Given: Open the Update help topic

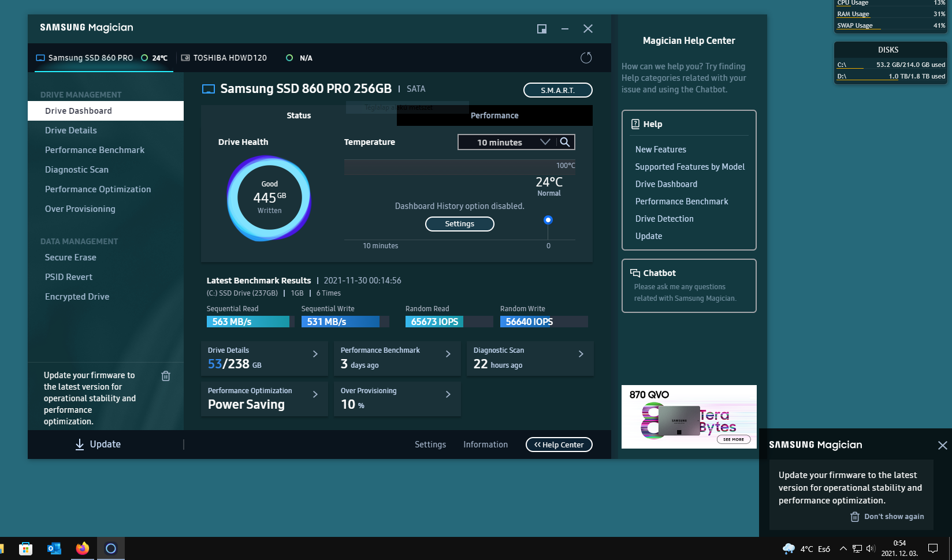Looking at the screenshot, I should pos(649,236).
